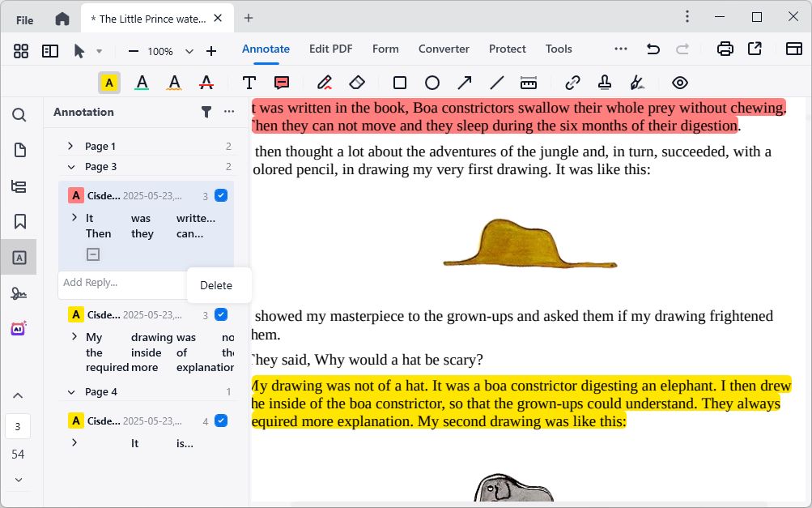Click the yellow highlight color tool

tap(109, 83)
